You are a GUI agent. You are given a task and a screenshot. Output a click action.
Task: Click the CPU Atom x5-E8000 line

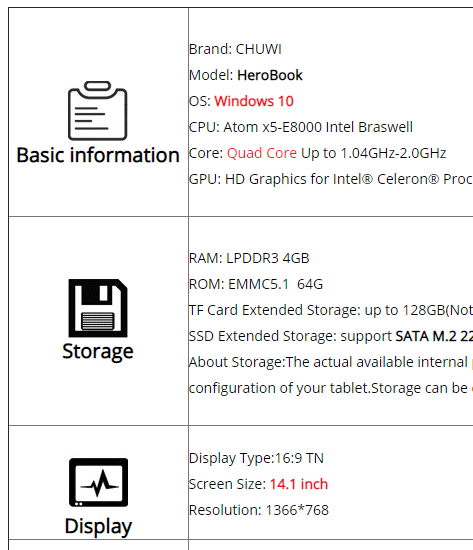[x=301, y=127]
